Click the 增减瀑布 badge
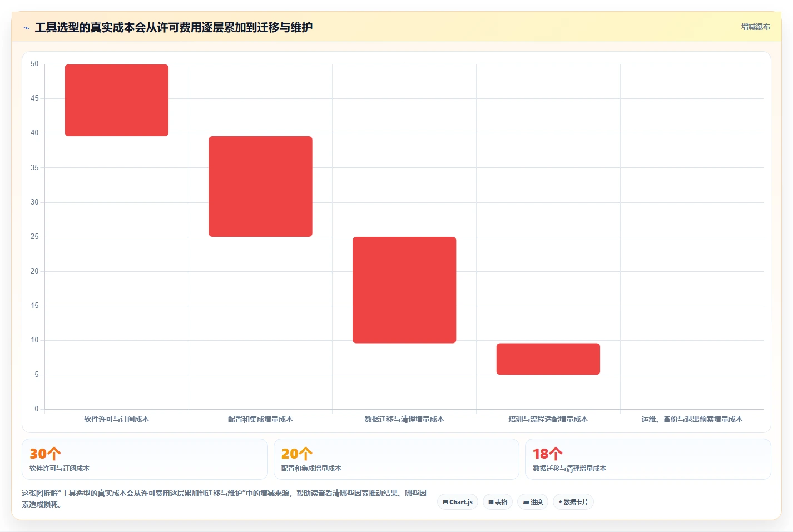793x532 pixels. pos(755,27)
